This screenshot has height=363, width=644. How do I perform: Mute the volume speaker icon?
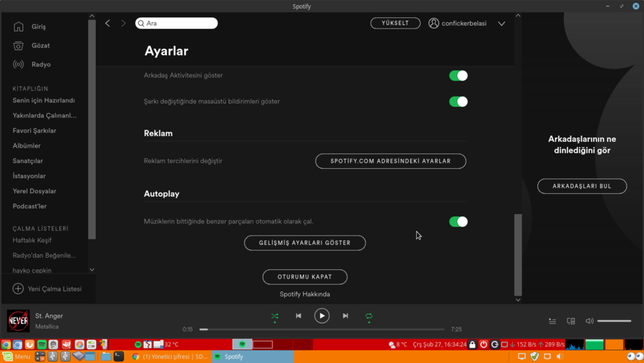click(590, 321)
